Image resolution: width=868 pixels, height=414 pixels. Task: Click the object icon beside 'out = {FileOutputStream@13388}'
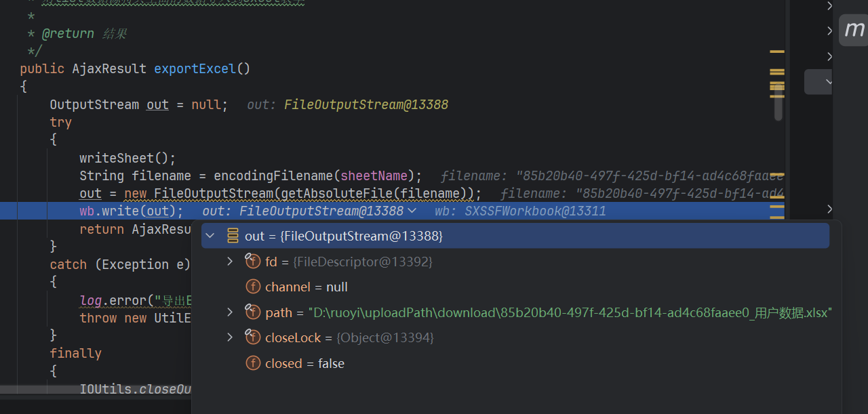pos(233,236)
